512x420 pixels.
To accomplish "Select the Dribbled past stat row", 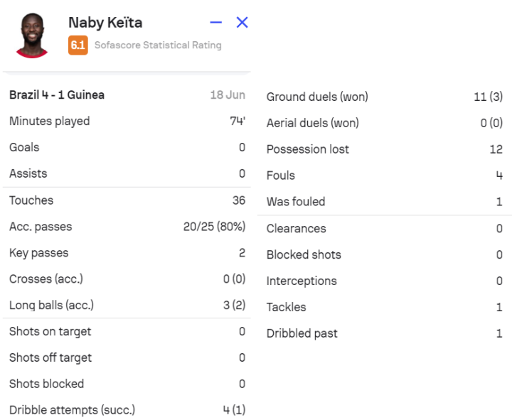I will click(x=384, y=333).
